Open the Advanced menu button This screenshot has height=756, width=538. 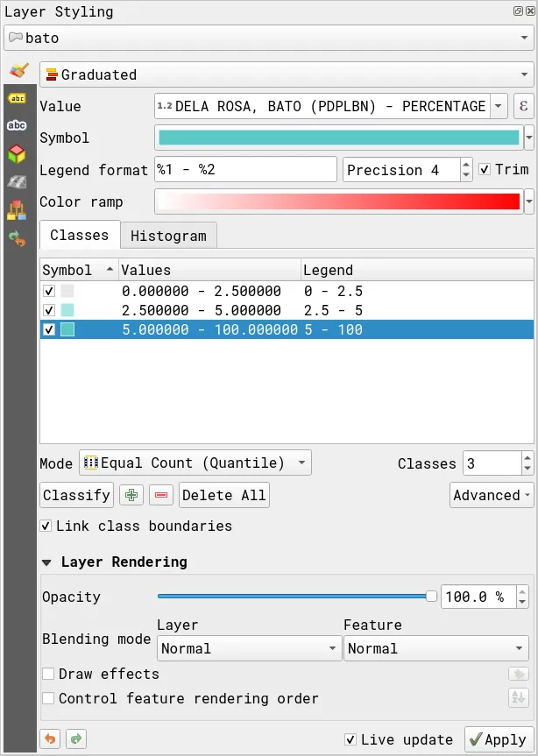(492, 495)
